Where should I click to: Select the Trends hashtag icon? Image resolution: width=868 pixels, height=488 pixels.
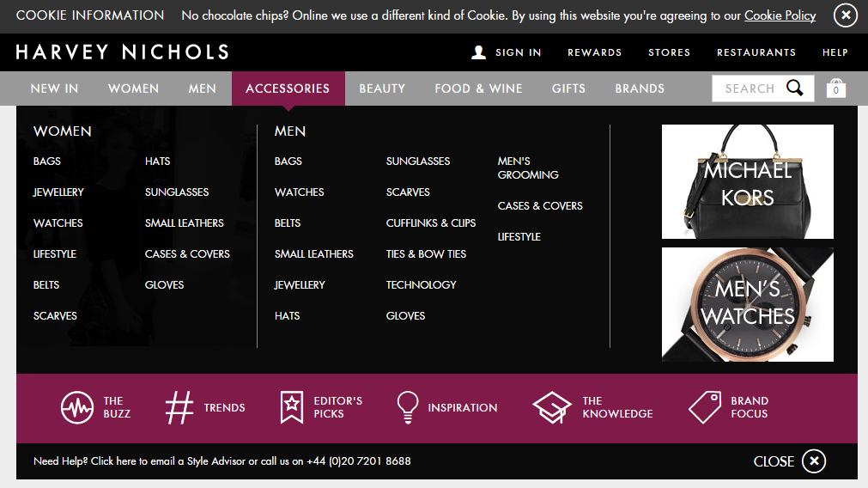tap(179, 408)
